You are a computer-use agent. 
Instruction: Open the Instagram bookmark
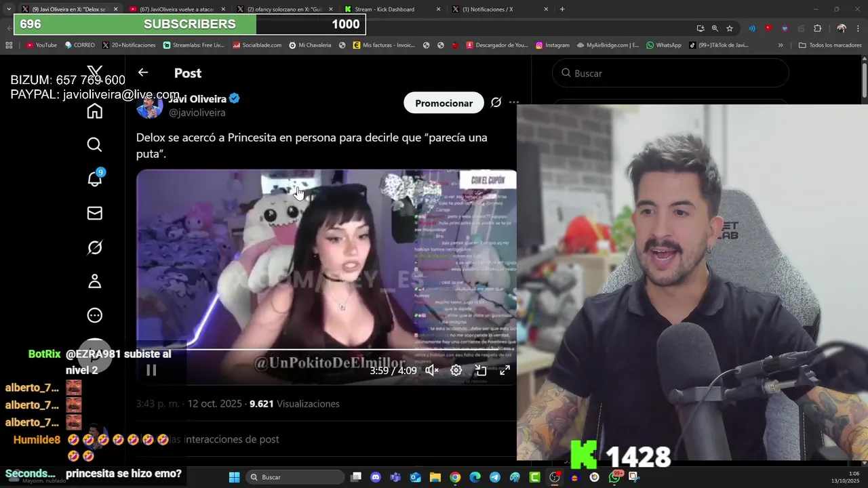point(552,45)
